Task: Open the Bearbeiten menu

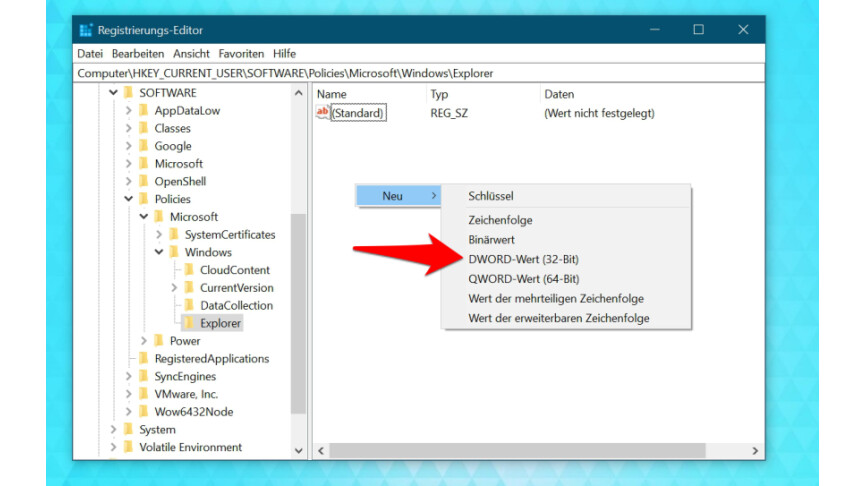Action: tap(138, 53)
